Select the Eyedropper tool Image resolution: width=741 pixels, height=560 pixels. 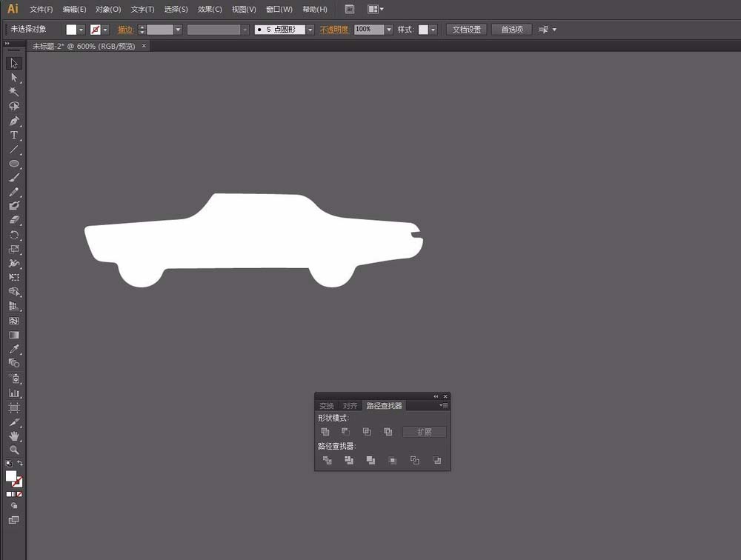[13, 349]
